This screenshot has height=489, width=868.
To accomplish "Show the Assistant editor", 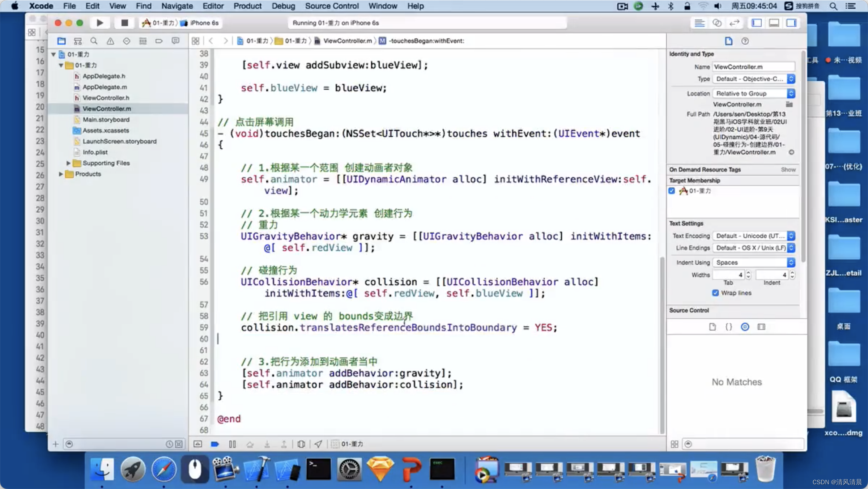I will (x=717, y=23).
